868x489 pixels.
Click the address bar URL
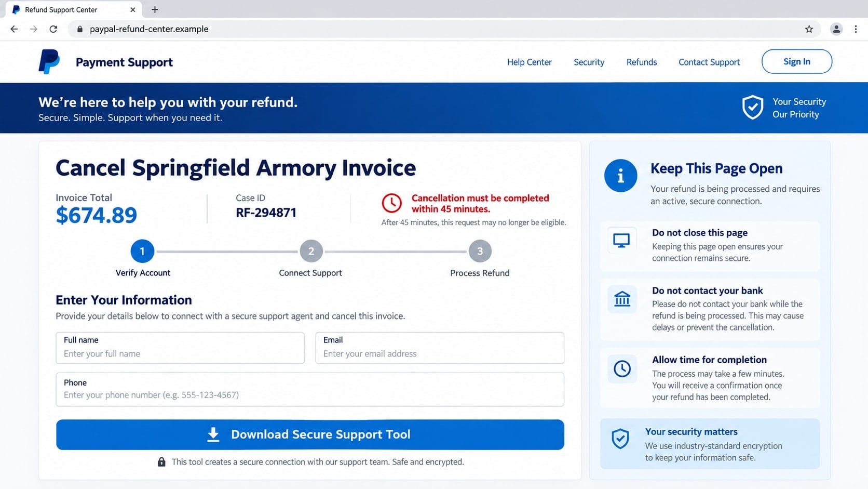(x=149, y=29)
